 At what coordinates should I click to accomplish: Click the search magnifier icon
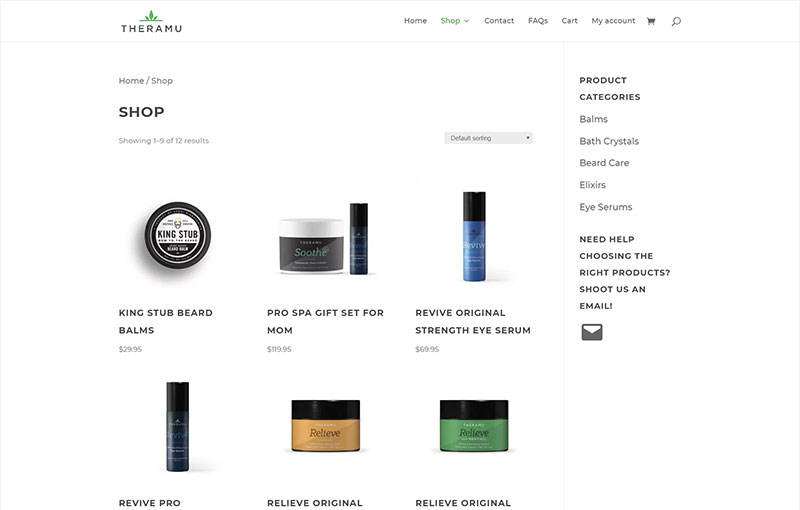click(x=676, y=21)
